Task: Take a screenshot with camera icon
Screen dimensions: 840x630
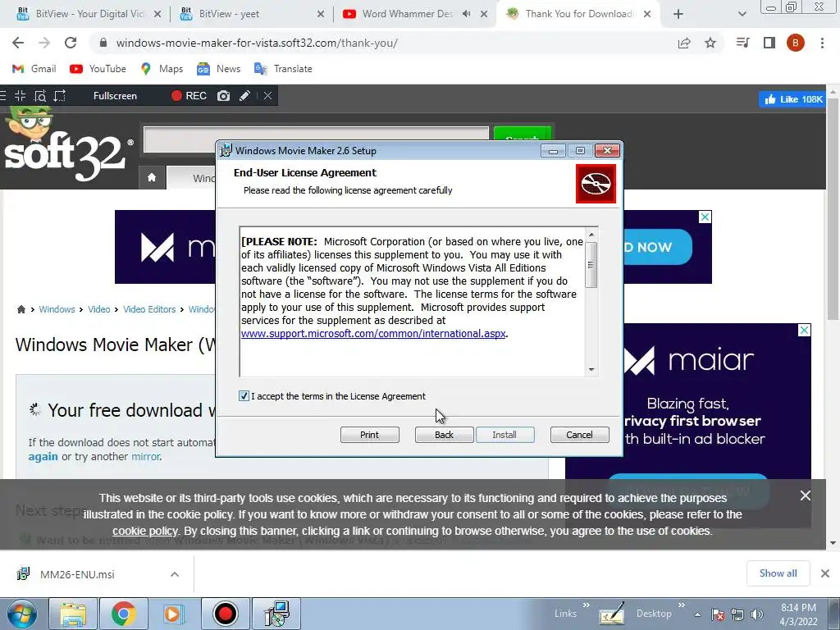Action: point(223,96)
